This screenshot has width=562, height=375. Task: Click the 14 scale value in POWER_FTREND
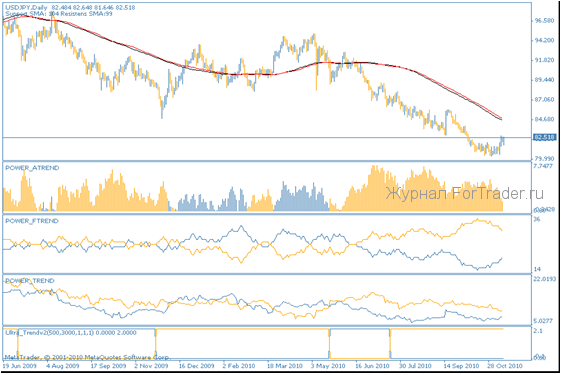point(537,269)
